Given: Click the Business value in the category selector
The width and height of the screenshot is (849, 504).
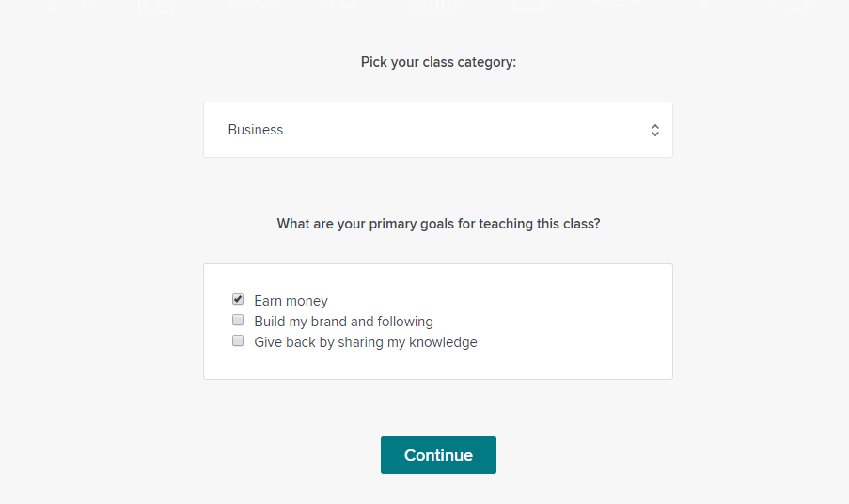Looking at the screenshot, I should [x=256, y=130].
